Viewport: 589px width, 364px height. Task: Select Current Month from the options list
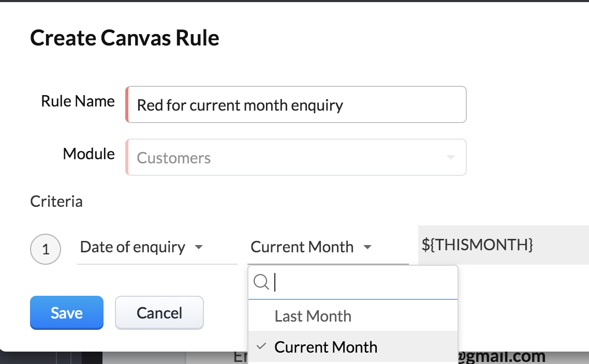click(x=326, y=347)
